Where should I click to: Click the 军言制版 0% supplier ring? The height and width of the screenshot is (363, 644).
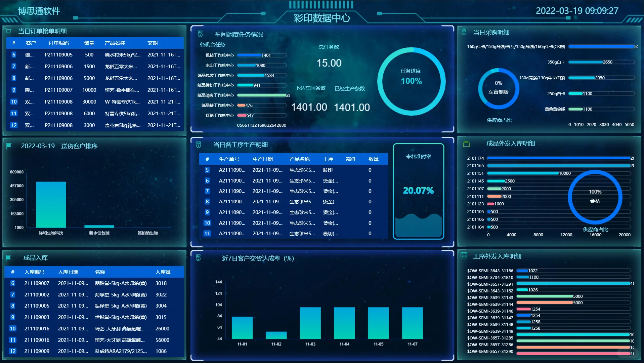(x=499, y=89)
